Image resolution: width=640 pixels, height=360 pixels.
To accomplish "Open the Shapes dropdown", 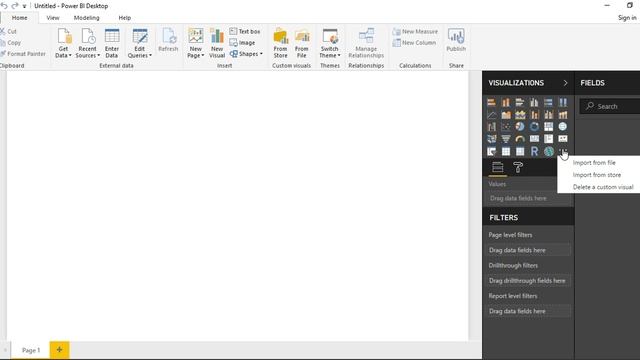I will point(246,54).
